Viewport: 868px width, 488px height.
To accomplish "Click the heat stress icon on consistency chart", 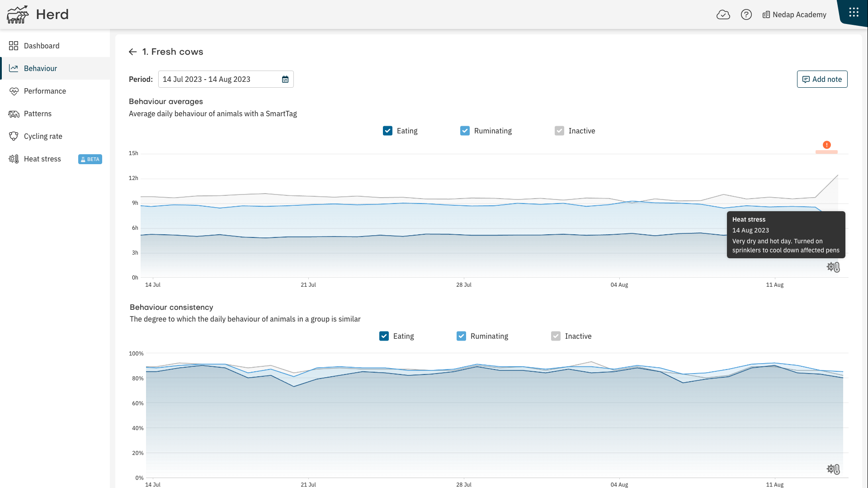I will pos(833,469).
